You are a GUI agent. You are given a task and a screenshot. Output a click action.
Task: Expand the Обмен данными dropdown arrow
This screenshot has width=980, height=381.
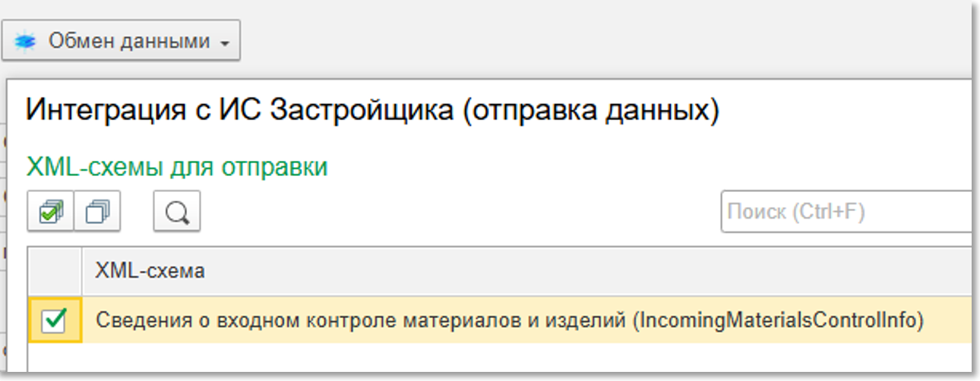pyautogui.click(x=224, y=43)
